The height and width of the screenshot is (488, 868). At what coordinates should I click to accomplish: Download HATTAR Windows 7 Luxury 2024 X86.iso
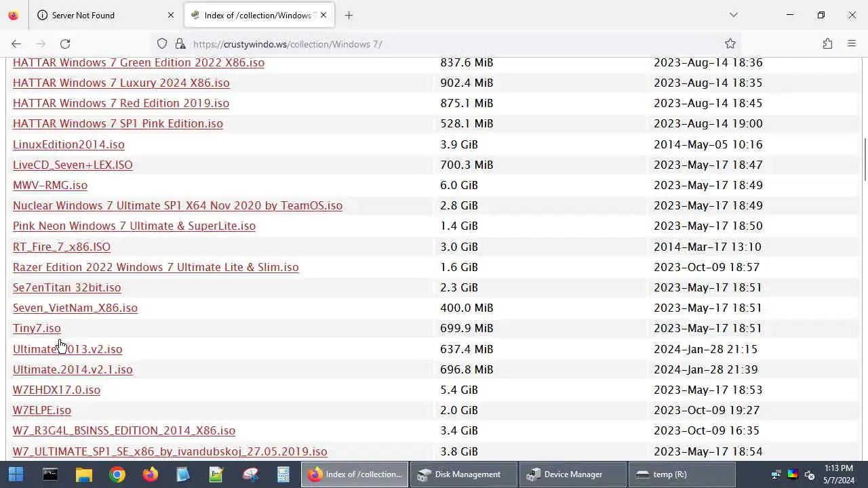[x=121, y=83]
